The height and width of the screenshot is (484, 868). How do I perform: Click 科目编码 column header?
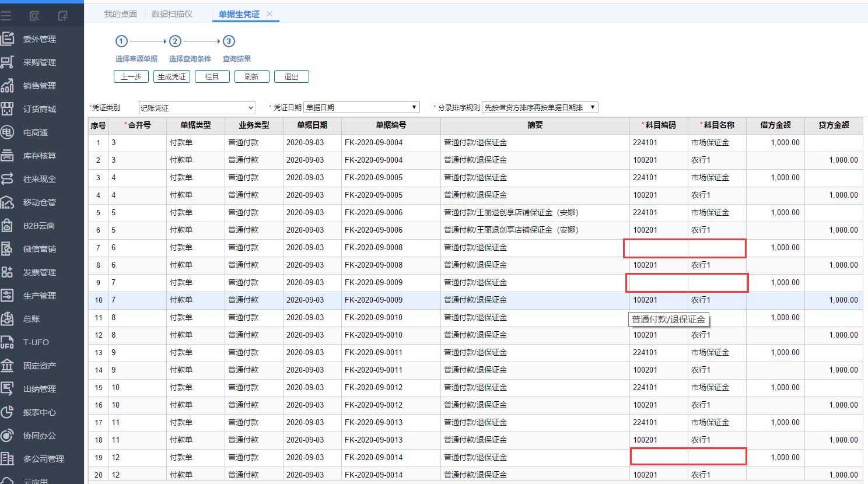coord(659,125)
